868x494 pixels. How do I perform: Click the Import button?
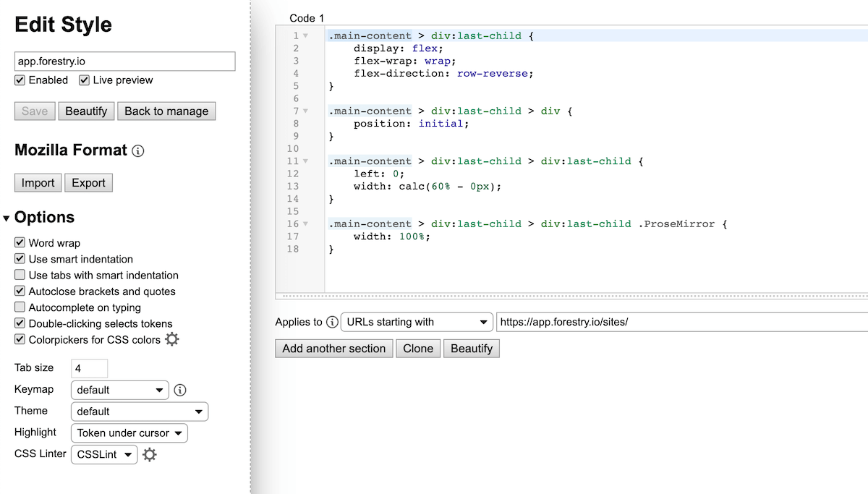[x=38, y=183]
